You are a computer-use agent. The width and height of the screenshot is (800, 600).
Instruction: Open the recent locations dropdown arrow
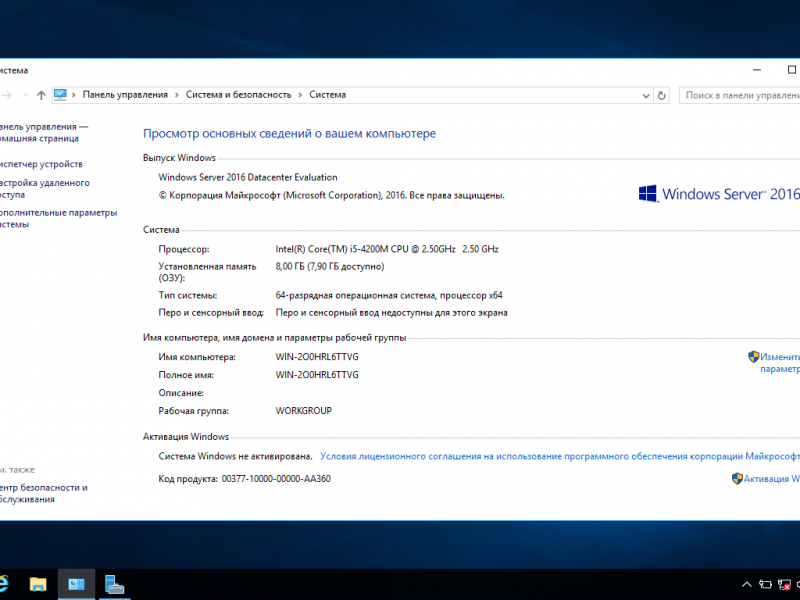tap(25, 95)
